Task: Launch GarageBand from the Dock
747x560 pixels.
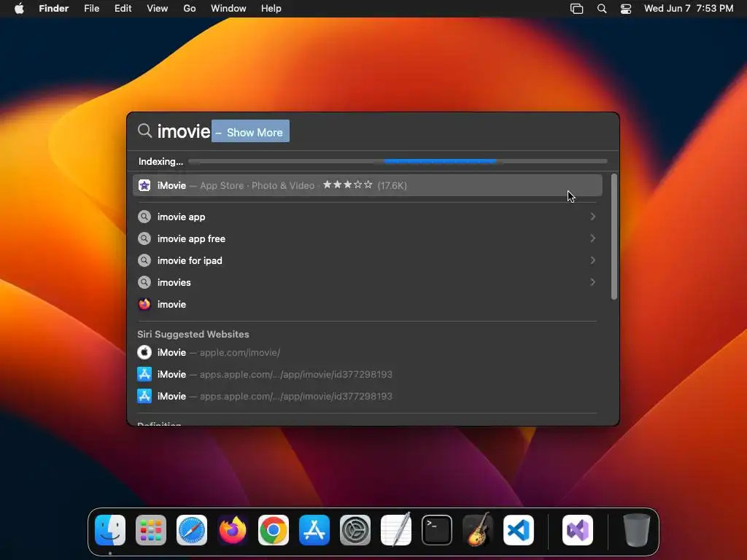Action: click(478, 529)
